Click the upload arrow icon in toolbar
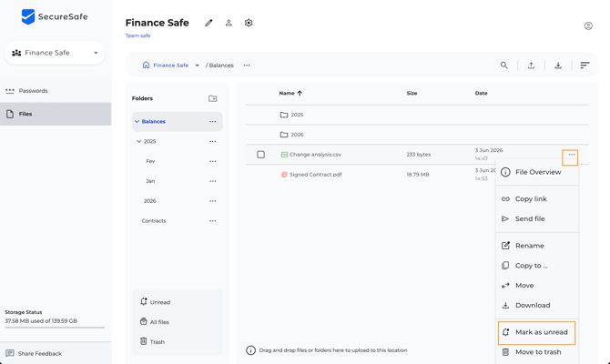 click(x=531, y=66)
